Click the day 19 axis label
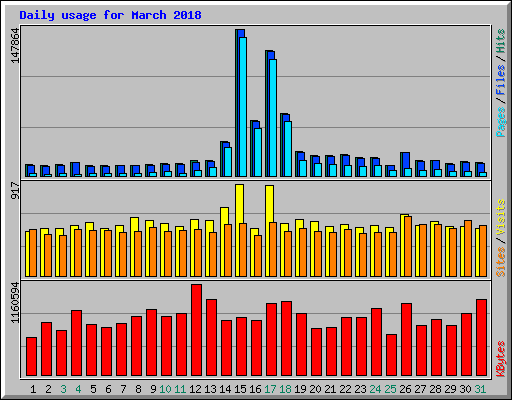The height and width of the screenshot is (400, 512). point(300,389)
